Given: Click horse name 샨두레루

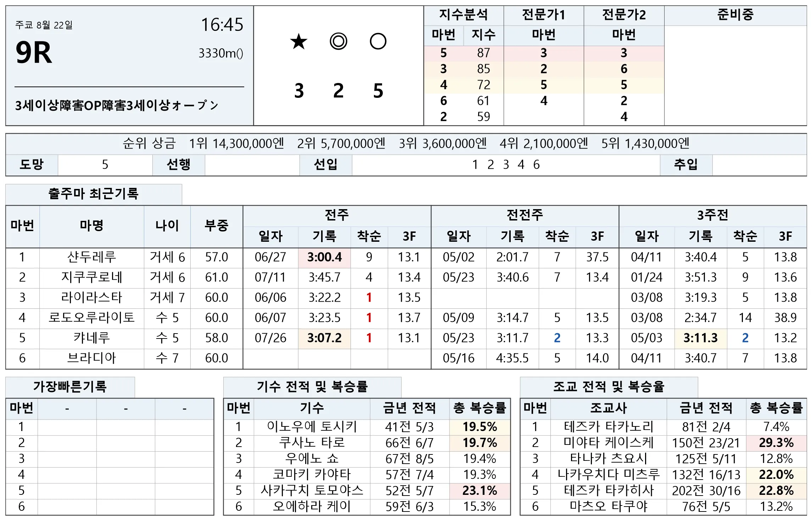Looking at the screenshot, I should coord(92,257).
